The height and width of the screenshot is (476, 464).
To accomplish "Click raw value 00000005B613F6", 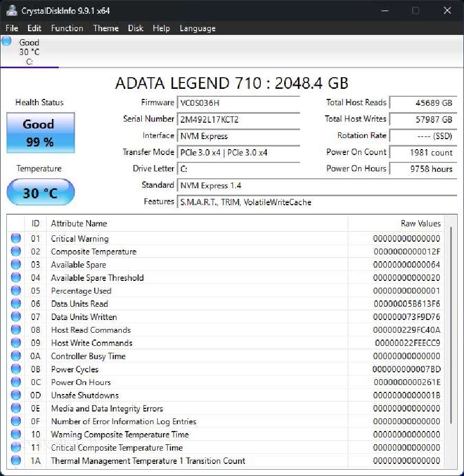I will (x=407, y=304).
